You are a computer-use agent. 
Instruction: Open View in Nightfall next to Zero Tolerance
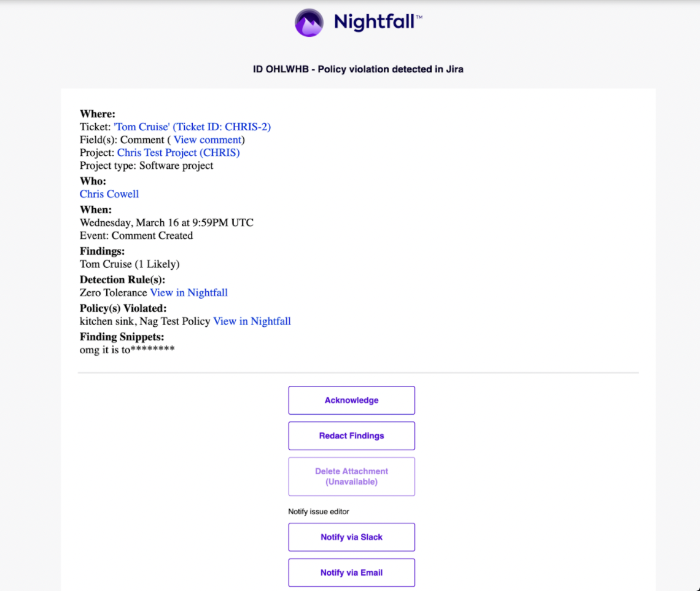[189, 292]
